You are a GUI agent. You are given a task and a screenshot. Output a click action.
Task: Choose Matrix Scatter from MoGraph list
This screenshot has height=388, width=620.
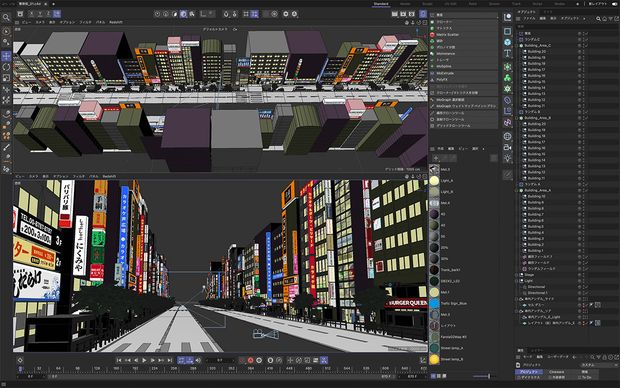(448, 35)
